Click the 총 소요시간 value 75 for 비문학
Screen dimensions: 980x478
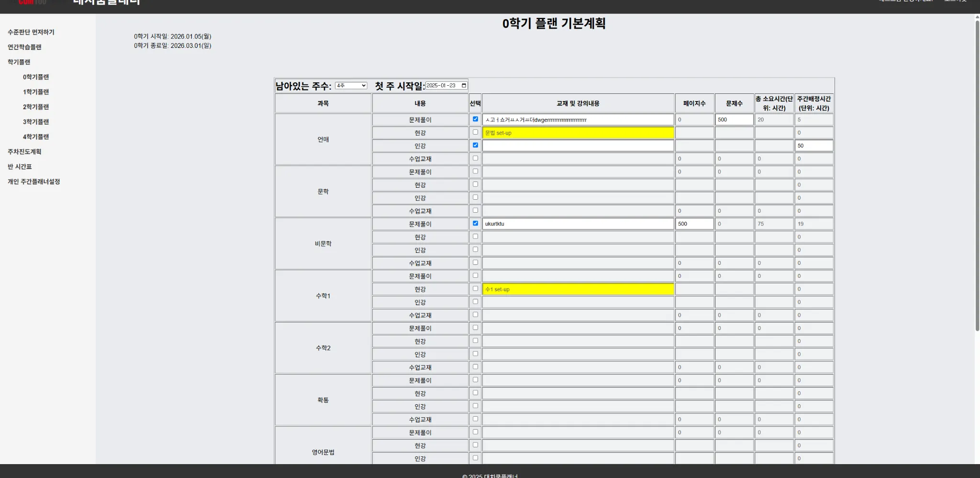coord(774,224)
